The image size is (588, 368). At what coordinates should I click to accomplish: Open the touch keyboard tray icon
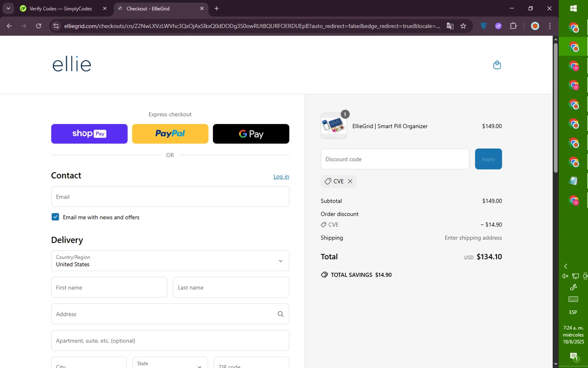pyautogui.click(x=573, y=299)
